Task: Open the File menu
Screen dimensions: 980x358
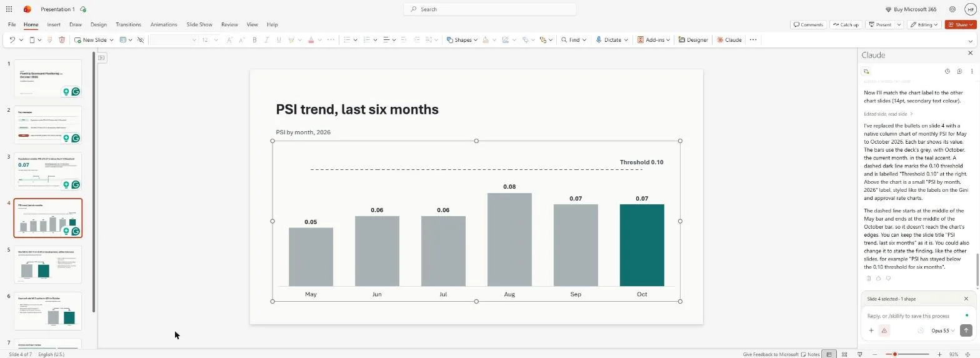Action: point(12,24)
